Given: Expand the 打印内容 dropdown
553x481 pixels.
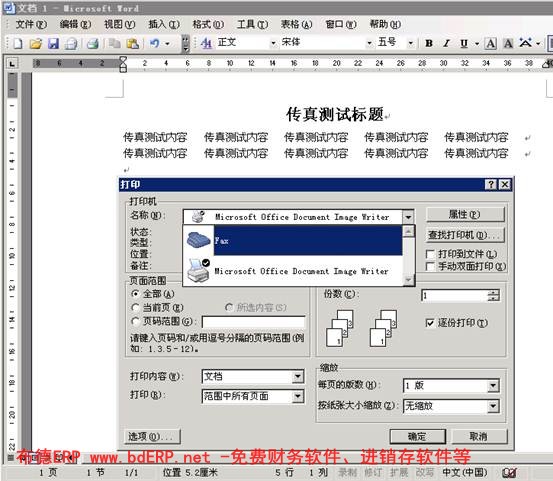Looking at the screenshot, I should (x=298, y=376).
